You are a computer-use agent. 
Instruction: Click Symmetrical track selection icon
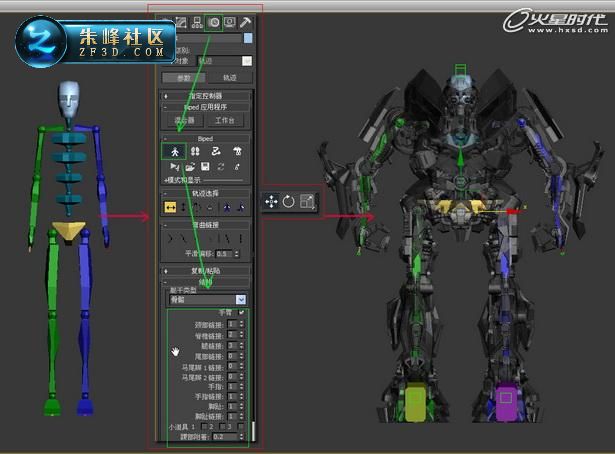pos(227,207)
